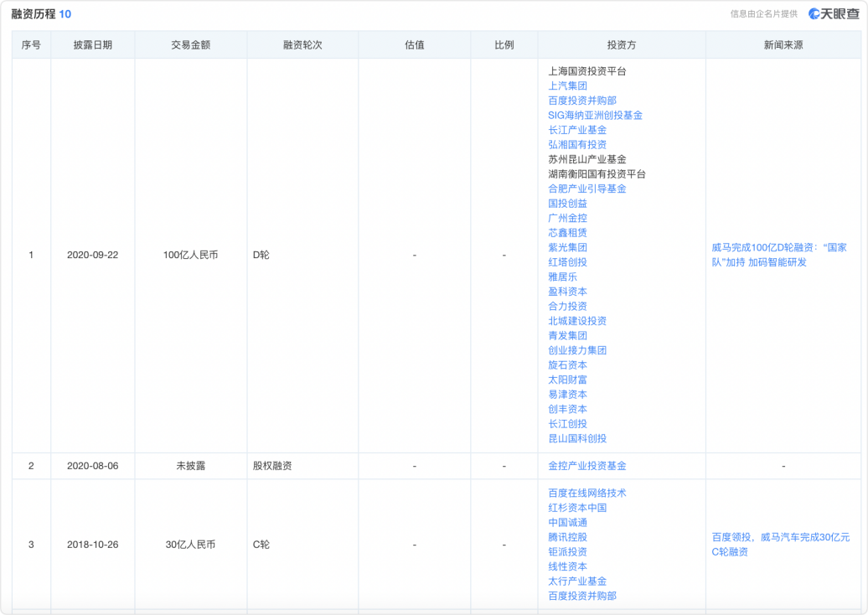This screenshot has height=615, width=868.
Task: Open investor link 易津资本
Action: click(x=567, y=394)
